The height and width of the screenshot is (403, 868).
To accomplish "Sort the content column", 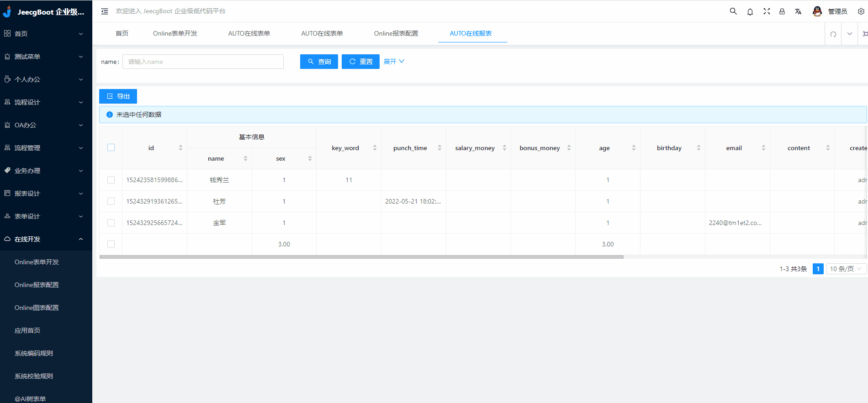I will [x=828, y=148].
